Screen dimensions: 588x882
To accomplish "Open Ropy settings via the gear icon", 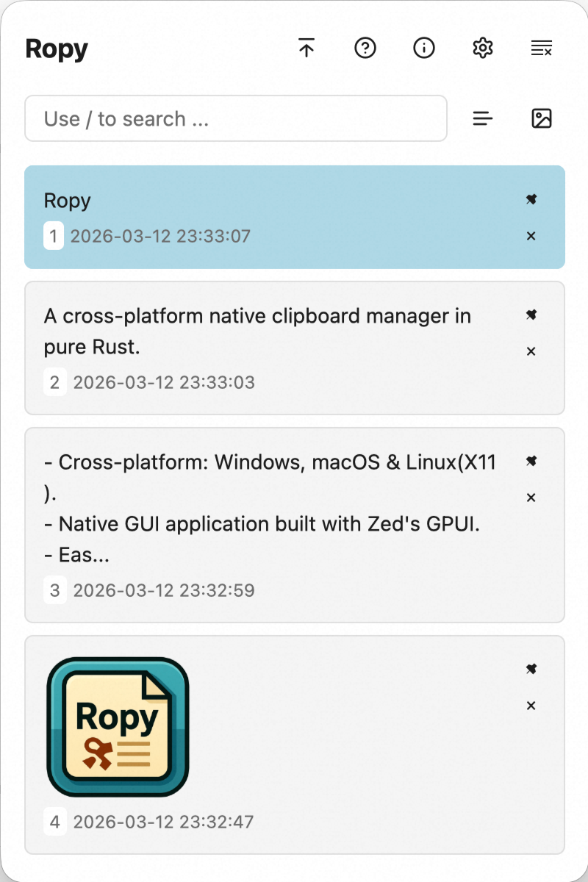I will coord(483,48).
